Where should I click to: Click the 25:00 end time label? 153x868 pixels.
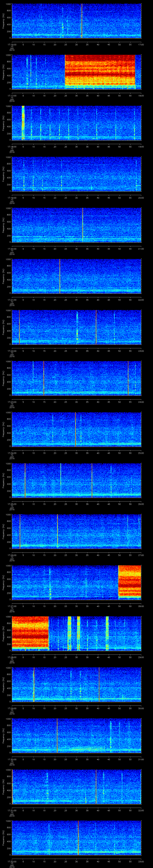coord(141,453)
